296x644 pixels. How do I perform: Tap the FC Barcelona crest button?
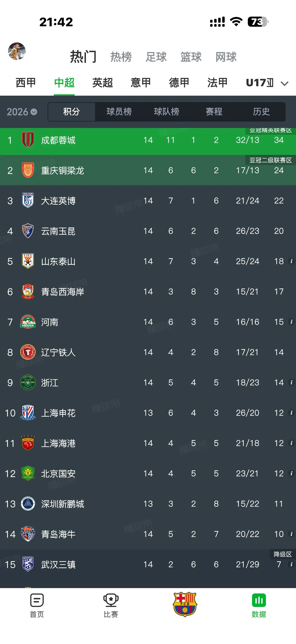(185, 604)
